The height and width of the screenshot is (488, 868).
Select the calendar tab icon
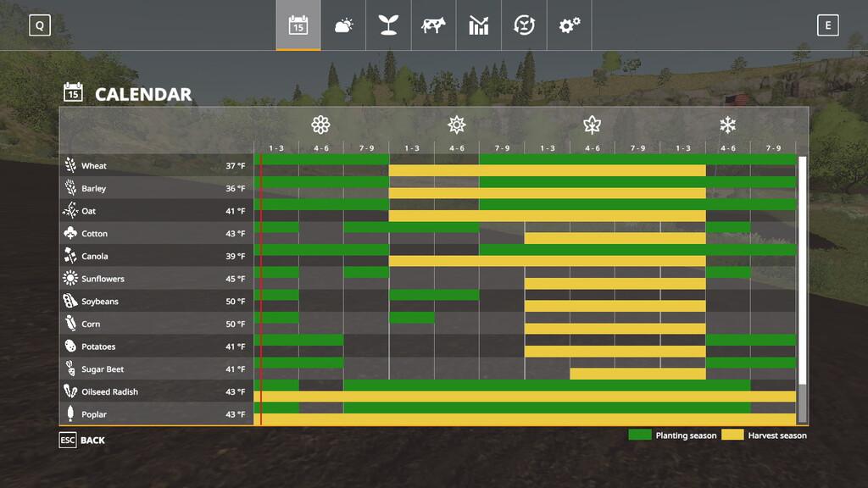[298, 25]
